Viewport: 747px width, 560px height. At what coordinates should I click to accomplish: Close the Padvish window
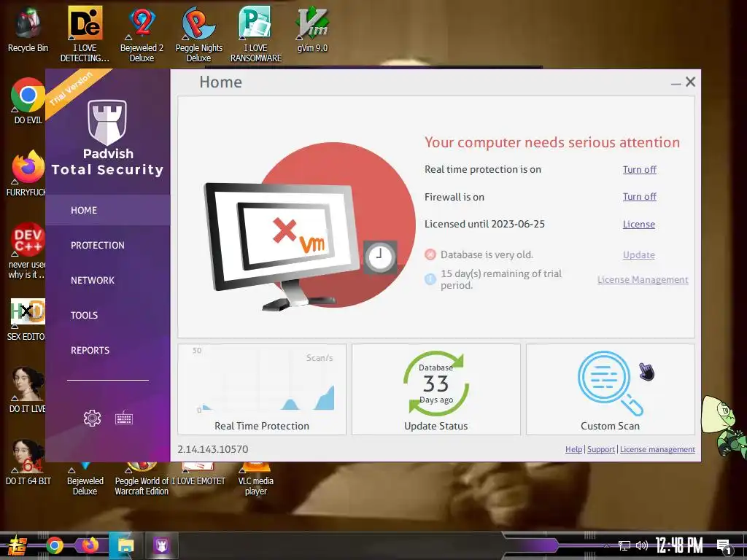(690, 82)
